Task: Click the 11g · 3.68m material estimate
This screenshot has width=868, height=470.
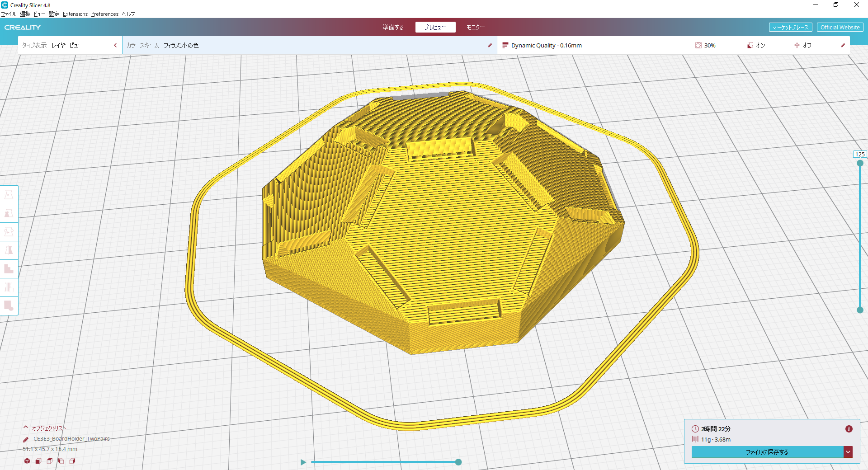Action: coord(716,439)
